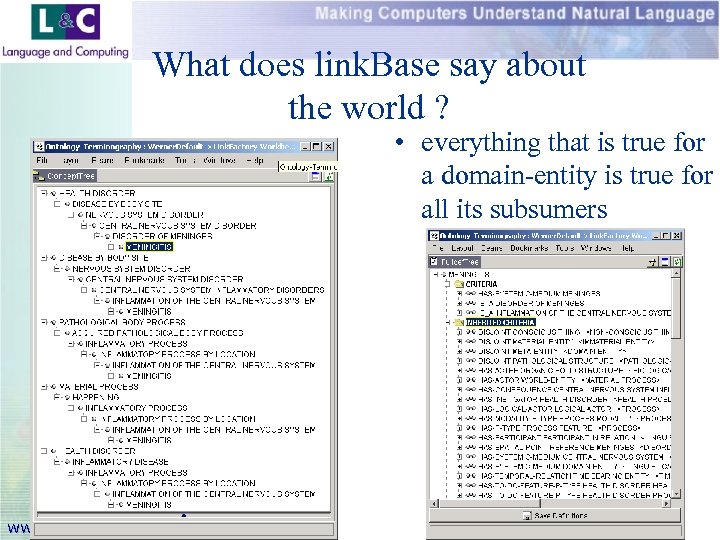Click vertical scrollbar up arrow in FullDefTree
This screenshot has width=720, height=540.
[676, 273]
